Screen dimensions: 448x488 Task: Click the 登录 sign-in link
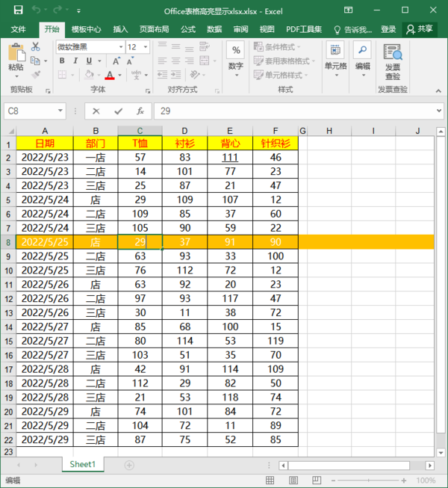[388, 29]
